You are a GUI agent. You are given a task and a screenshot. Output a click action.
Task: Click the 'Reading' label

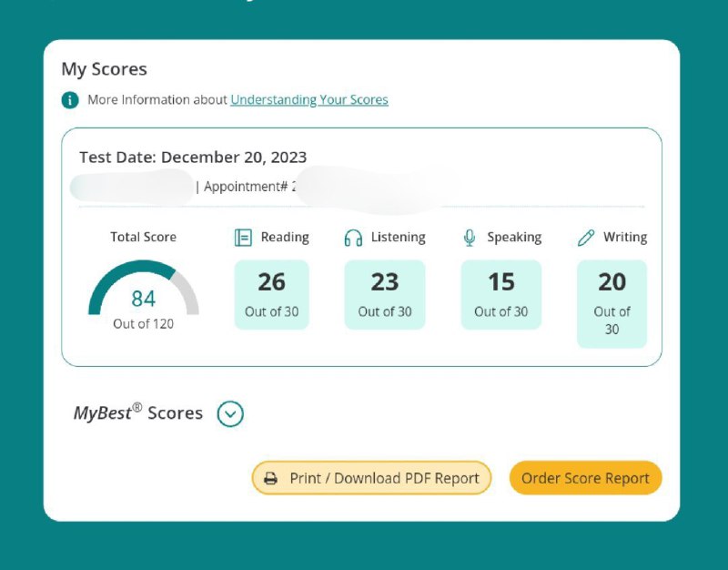pyautogui.click(x=285, y=238)
